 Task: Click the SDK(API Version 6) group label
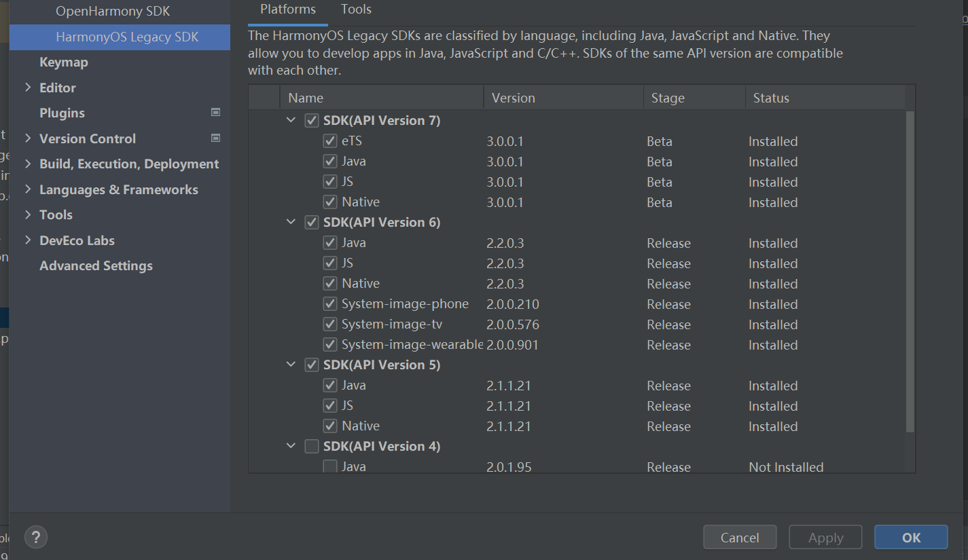coord(382,223)
